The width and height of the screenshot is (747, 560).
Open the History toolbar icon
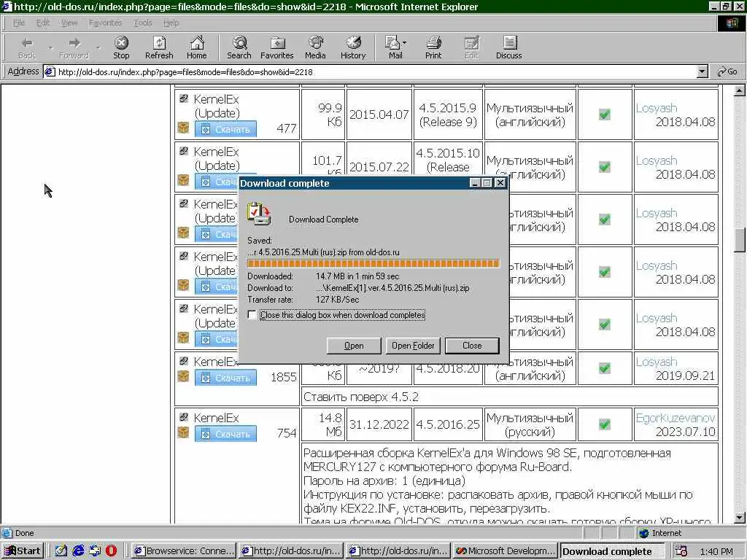pyautogui.click(x=352, y=47)
